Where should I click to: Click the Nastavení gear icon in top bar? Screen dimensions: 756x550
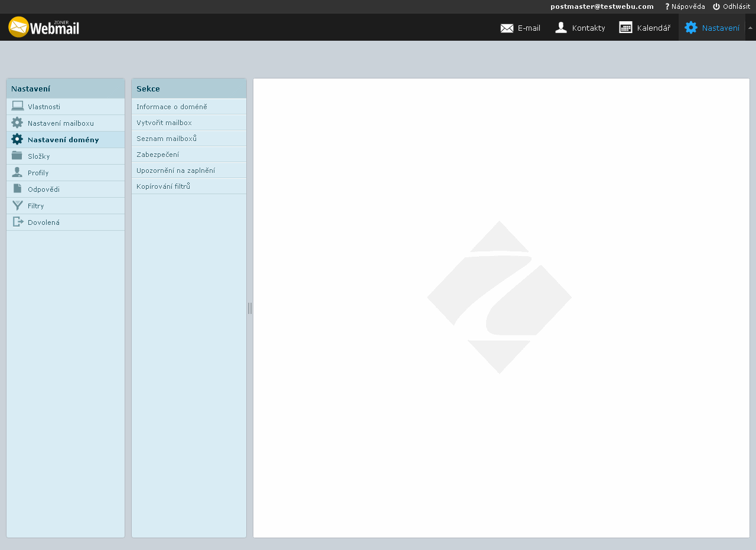(x=690, y=28)
